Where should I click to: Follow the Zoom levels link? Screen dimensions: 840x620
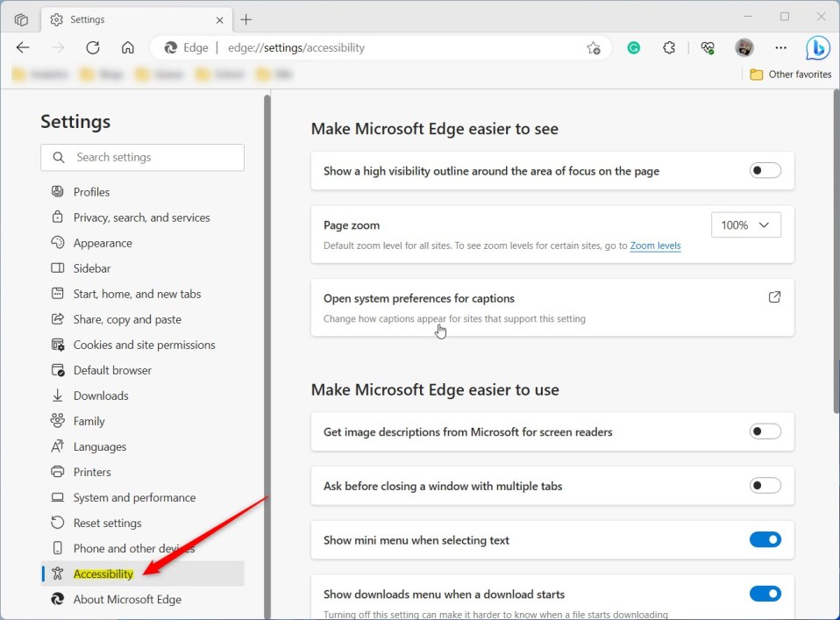(x=655, y=246)
